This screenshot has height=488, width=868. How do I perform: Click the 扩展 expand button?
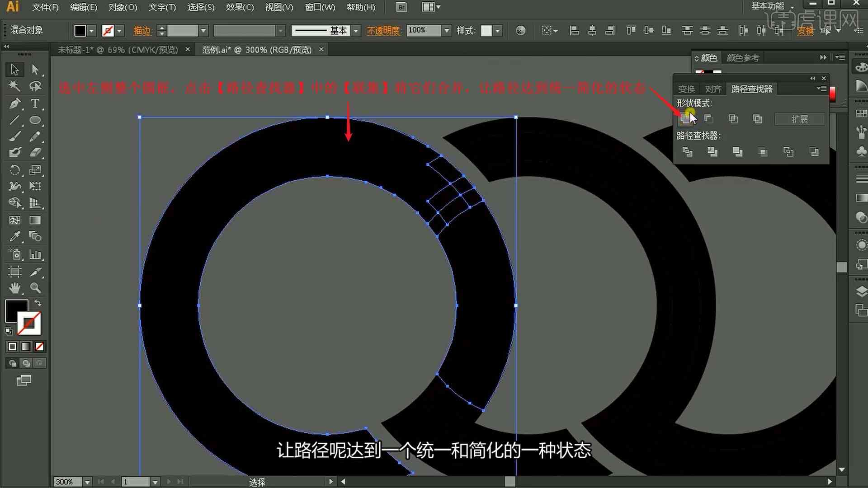click(x=800, y=119)
